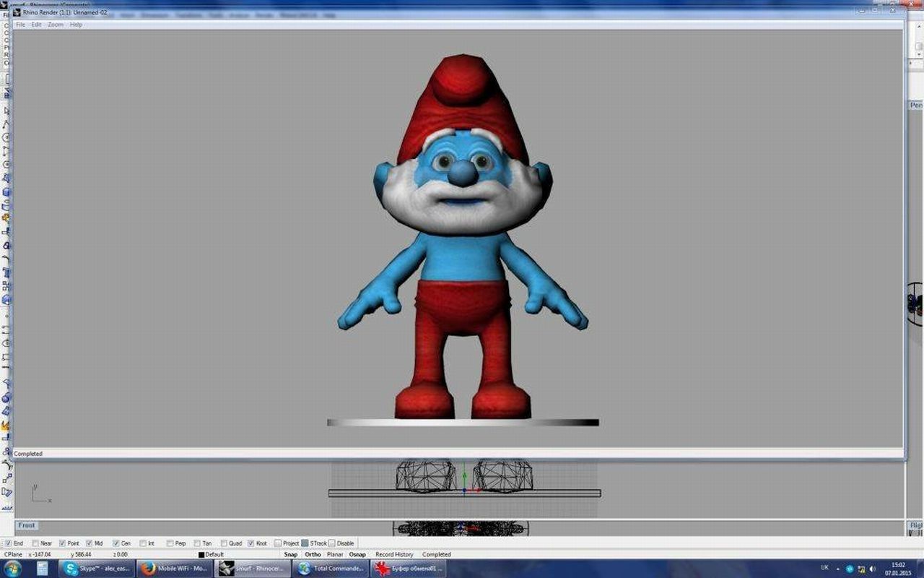Uncheck the End object snap
This screenshot has height=578, width=924.
pos(8,543)
